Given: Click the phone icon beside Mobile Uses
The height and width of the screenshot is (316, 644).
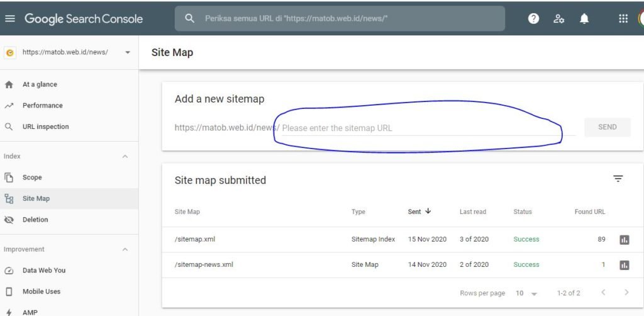Looking at the screenshot, I should click(x=9, y=291).
